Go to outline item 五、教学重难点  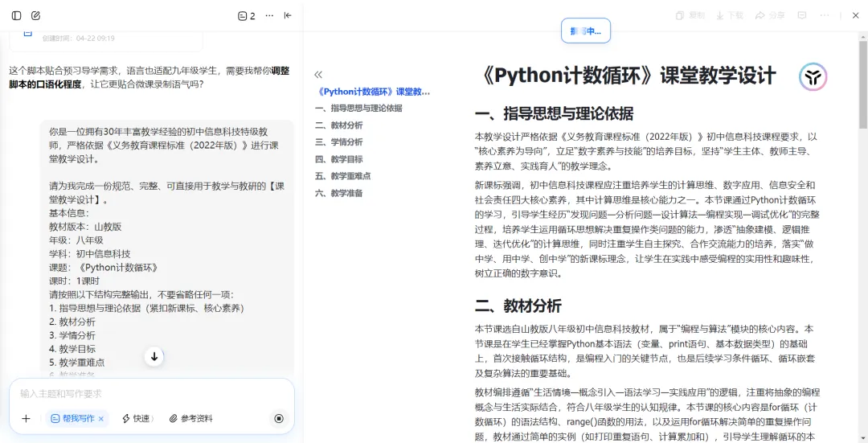point(342,175)
